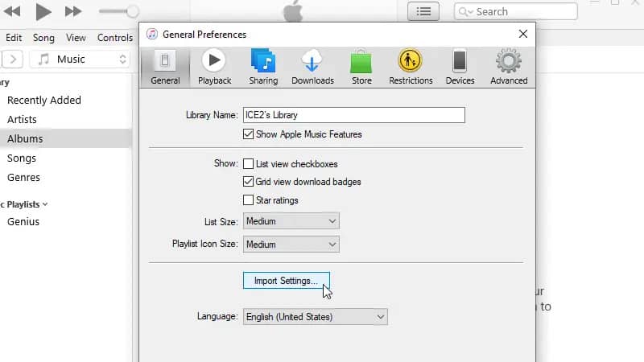Open the Song menu
The height and width of the screenshot is (362, 644).
point(43,38)
